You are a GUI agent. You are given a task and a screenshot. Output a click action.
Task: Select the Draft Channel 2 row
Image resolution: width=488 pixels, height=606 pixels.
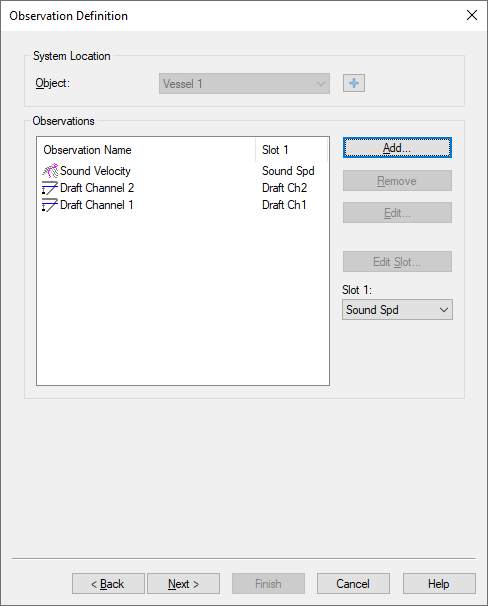[x=182, y=188]
